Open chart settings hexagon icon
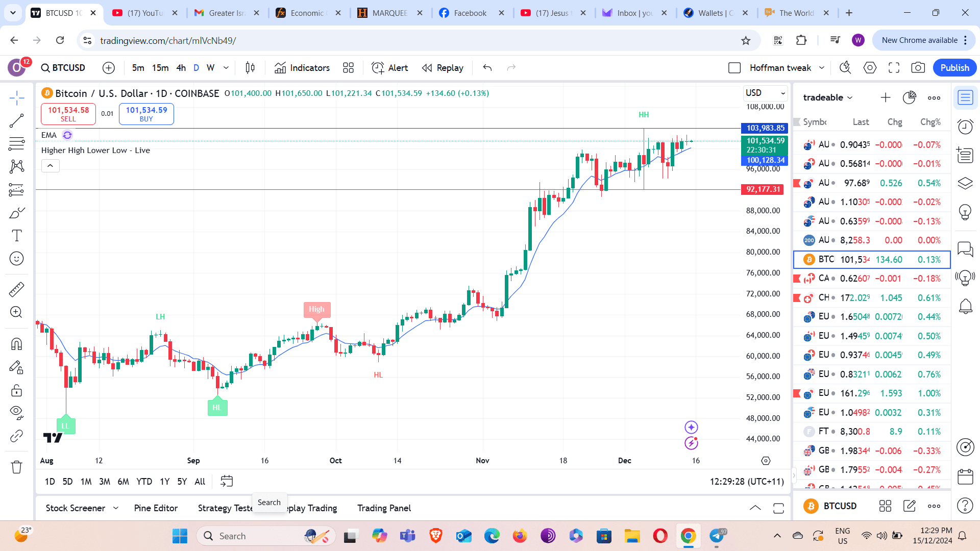980x551 pixels. pos(870,68)
